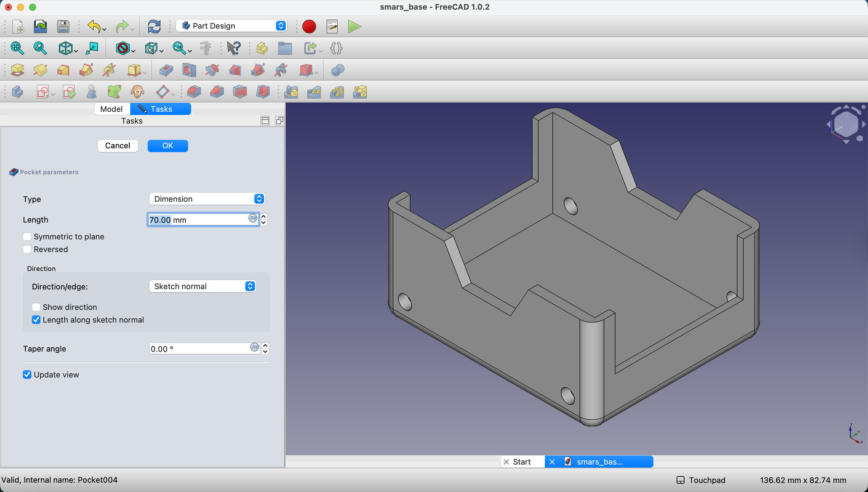This screenshot has height=492, width=868.
Task: Open the draw style dropdown arrow
Action: (133, 51)
